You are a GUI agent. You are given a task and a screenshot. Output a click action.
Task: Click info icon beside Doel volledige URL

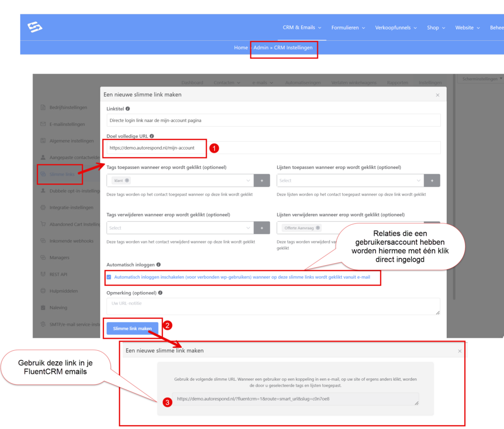pyautogui.click(x=152, y=136)
